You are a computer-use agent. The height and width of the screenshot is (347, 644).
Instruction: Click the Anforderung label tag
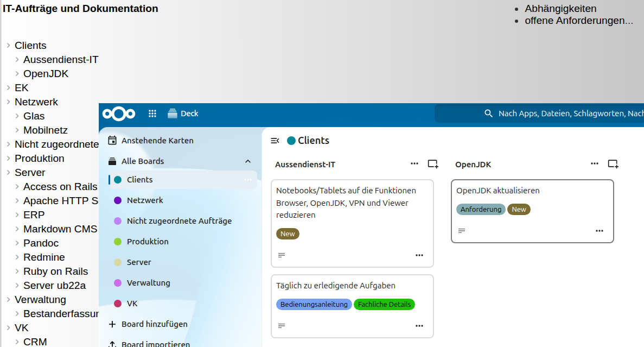481,209
